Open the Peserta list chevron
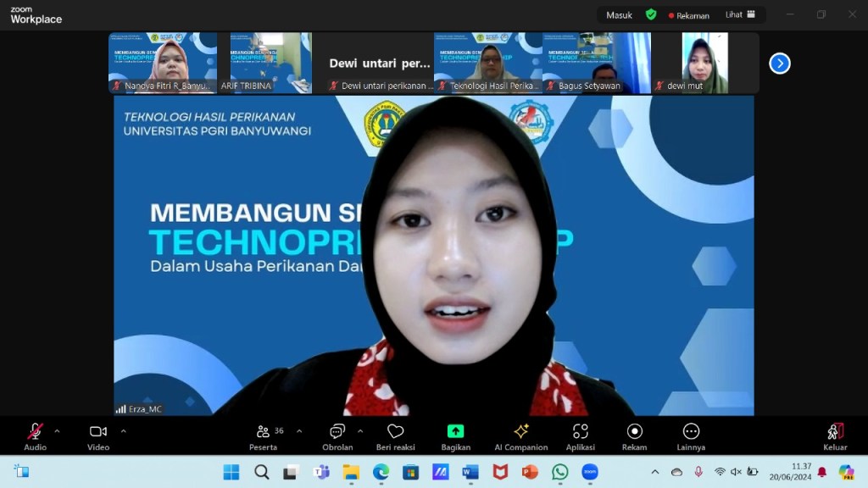 pyautogui.click(x=299, y=430)
